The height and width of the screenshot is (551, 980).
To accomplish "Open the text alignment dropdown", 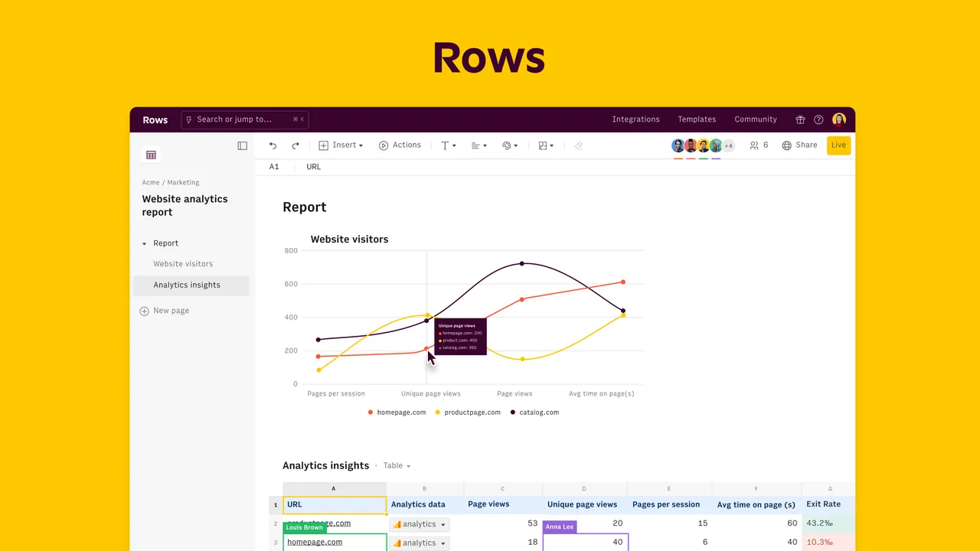I will point(479,145).
